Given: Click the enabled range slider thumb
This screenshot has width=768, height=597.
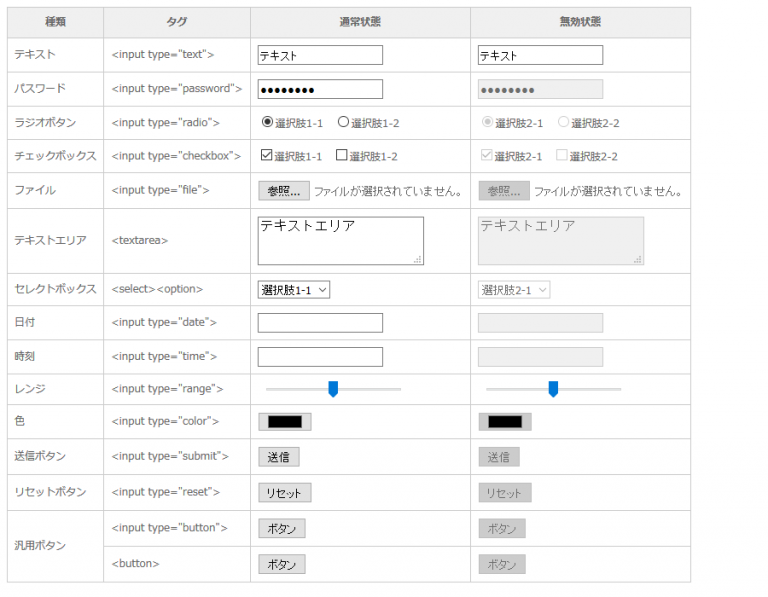Looking at the screenshot, I should tap(333, 389).
